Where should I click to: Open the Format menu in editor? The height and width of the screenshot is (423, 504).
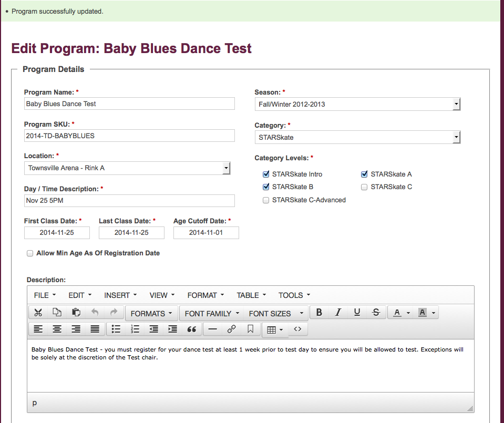point(205,295)
